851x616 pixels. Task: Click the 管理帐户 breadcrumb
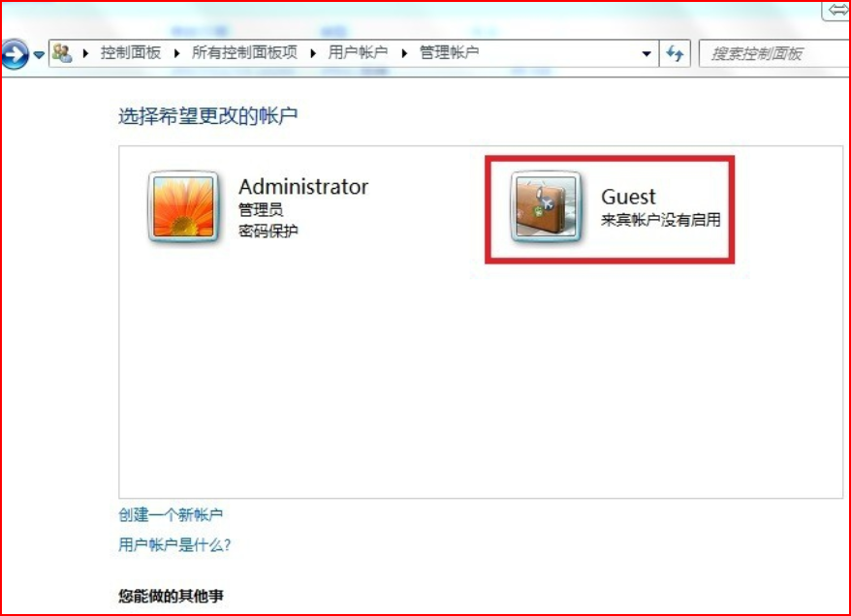(x=449, y=52)
